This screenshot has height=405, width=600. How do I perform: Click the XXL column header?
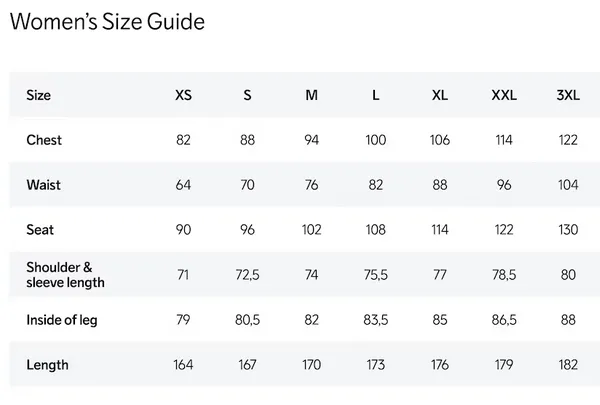(x=504, y=95)
